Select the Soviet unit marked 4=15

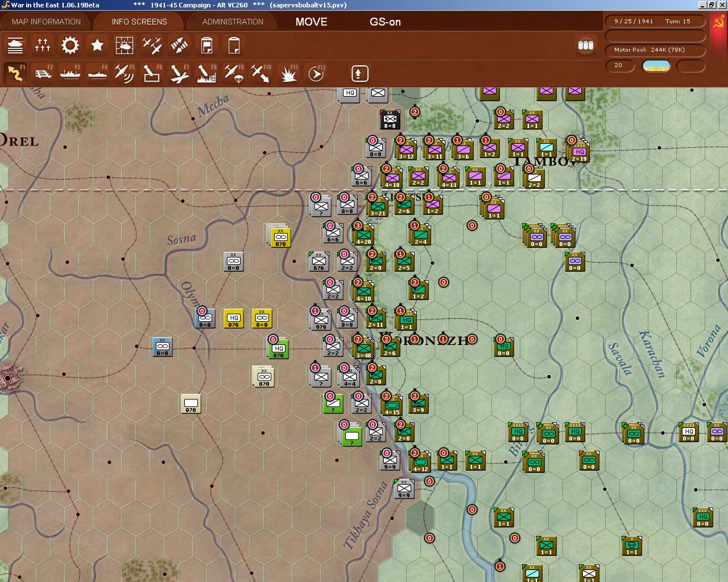[392, 405]
